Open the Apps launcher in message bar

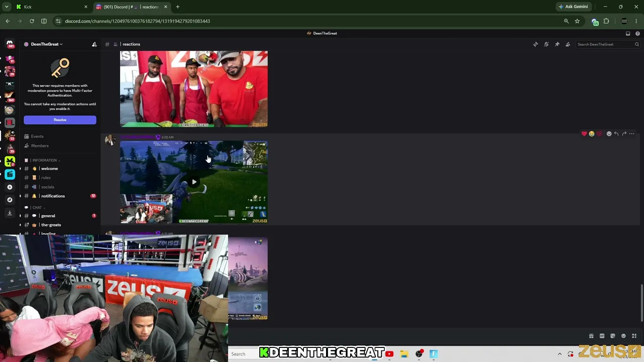click(x=634, y=336)
